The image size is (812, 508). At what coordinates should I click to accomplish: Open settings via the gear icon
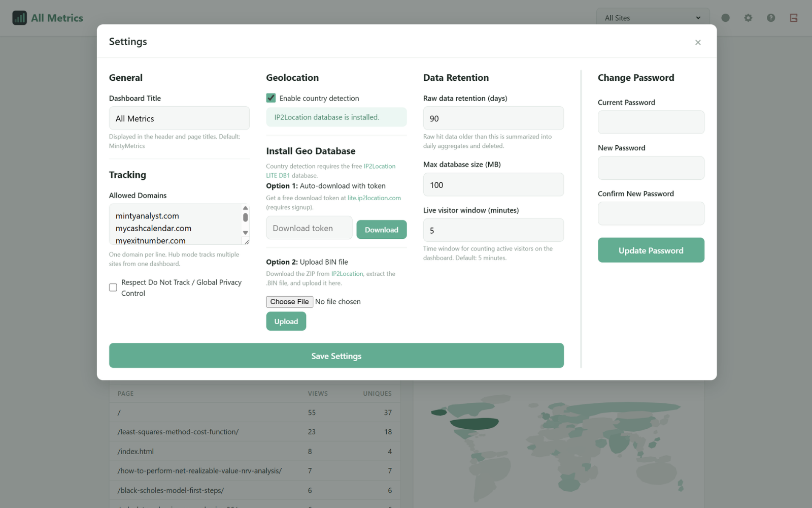pos(748,18)
